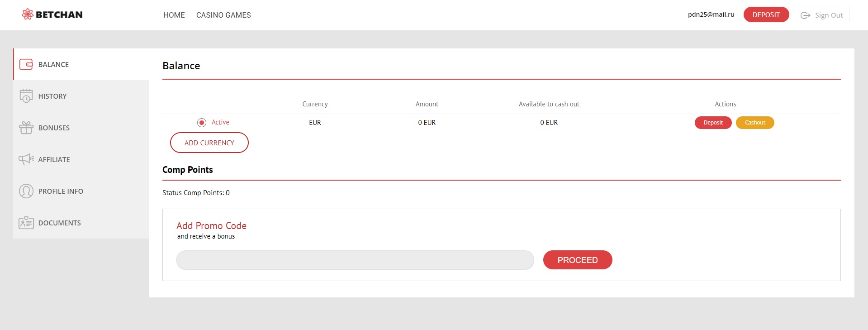Click the Sign Out arrow icon
Screen dimensions: 868x330
pos(805,15)
